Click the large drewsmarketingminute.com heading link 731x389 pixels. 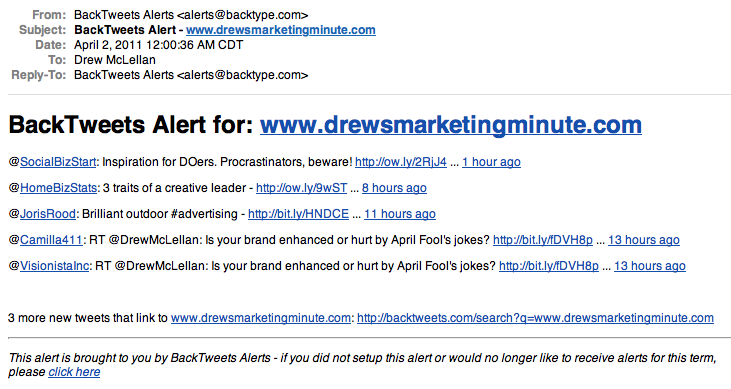[x=451, y=125]
